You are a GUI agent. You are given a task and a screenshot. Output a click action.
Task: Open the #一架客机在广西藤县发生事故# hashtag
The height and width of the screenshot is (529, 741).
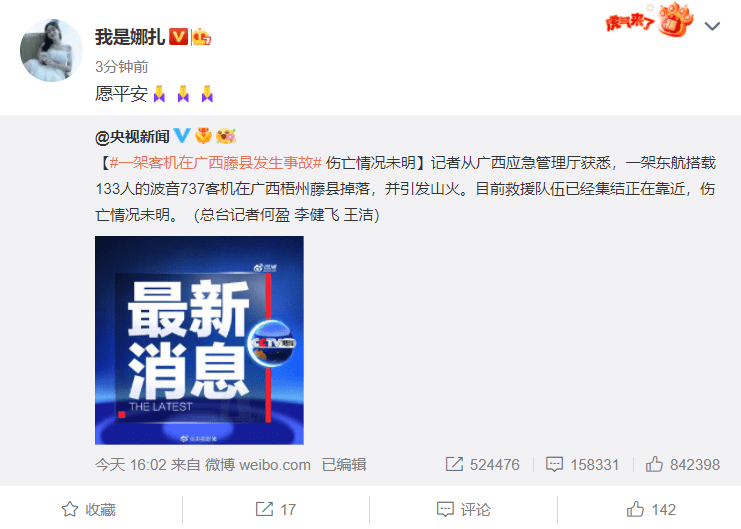[x=216, y=163]
